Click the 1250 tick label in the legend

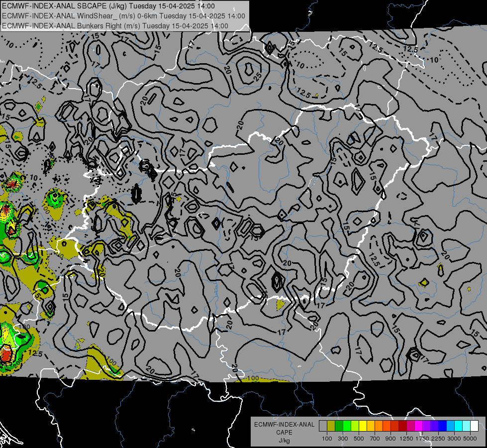tap(406, 439)
